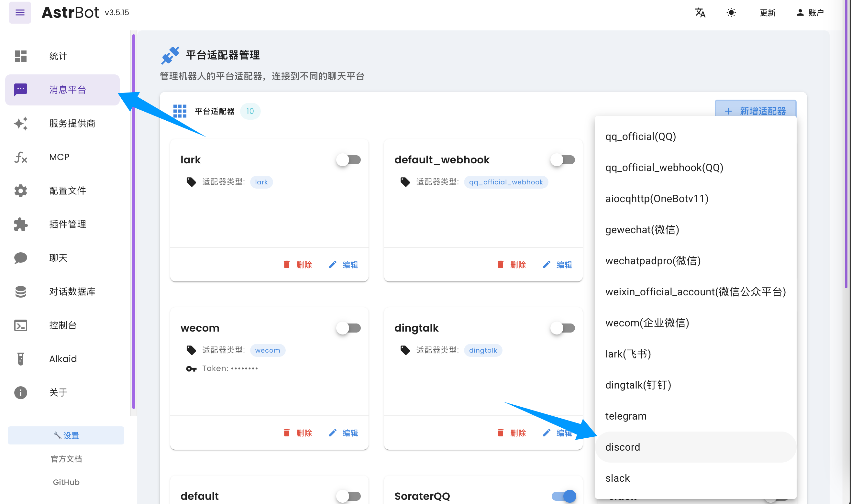Click the pencil icon on lark card
Viewport: 851px width, 504px height.
pos(333,264)
